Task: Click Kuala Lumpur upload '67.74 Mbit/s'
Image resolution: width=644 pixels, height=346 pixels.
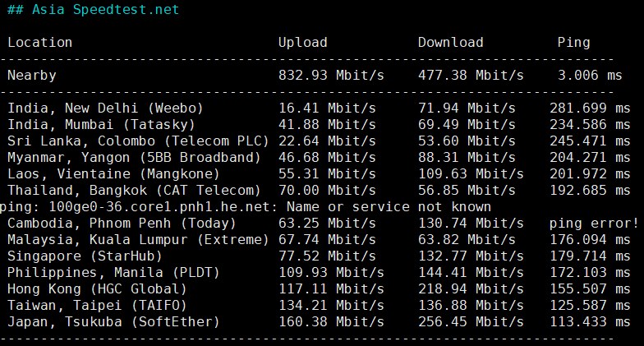Action: [327, 240]
